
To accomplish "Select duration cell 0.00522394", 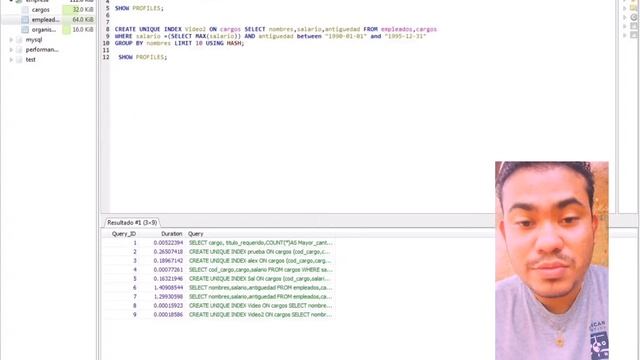I will click(168, 243).
